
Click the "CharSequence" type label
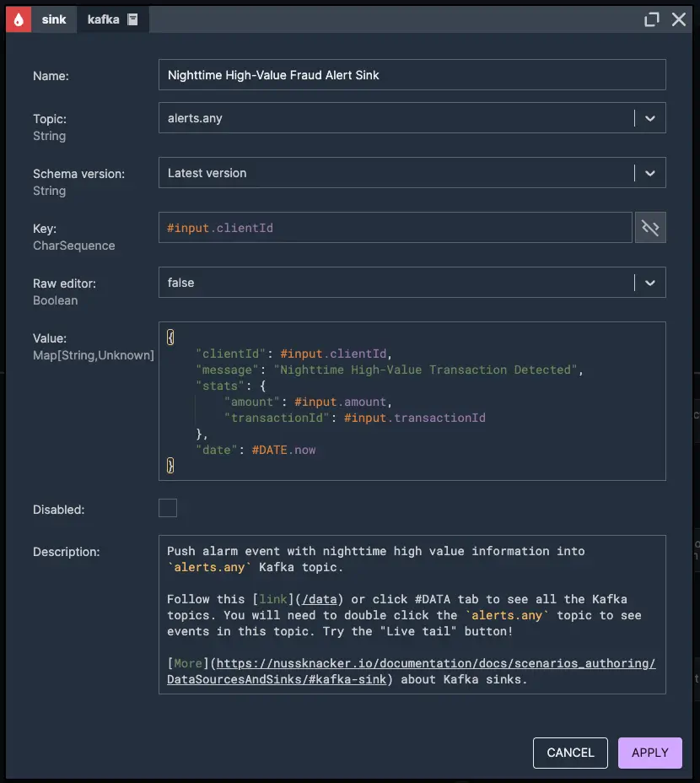(74, 246)
